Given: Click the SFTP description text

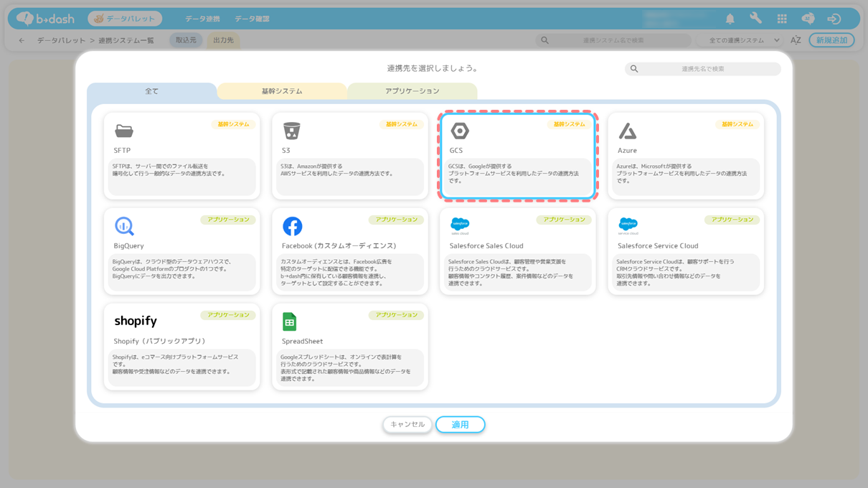Looking at the screenshot, I should [169, 170].
